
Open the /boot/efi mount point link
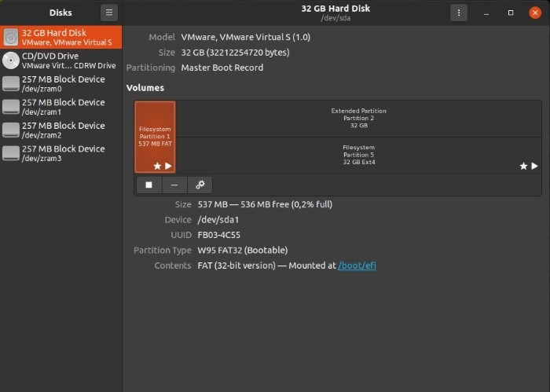[357, 266]
